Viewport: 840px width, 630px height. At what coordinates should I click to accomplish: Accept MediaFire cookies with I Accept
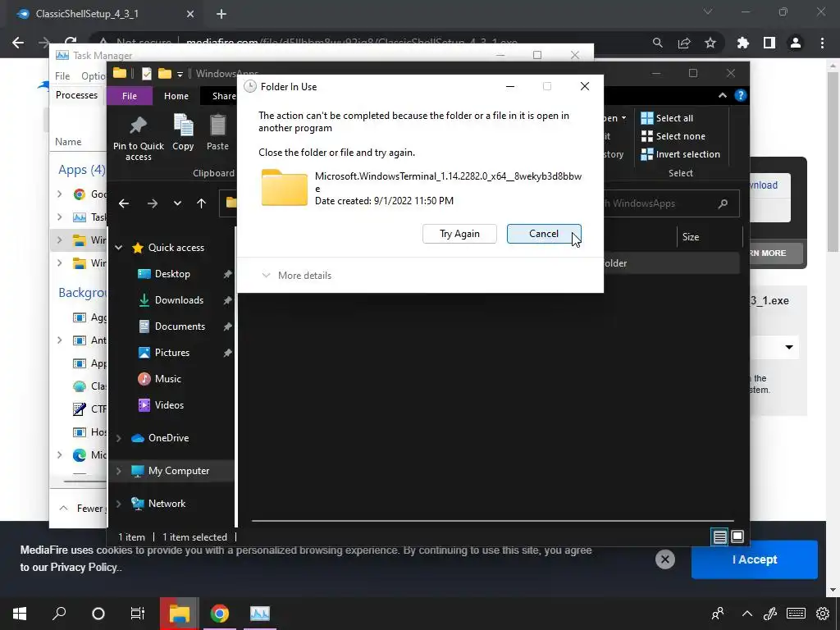click(755, 559)
